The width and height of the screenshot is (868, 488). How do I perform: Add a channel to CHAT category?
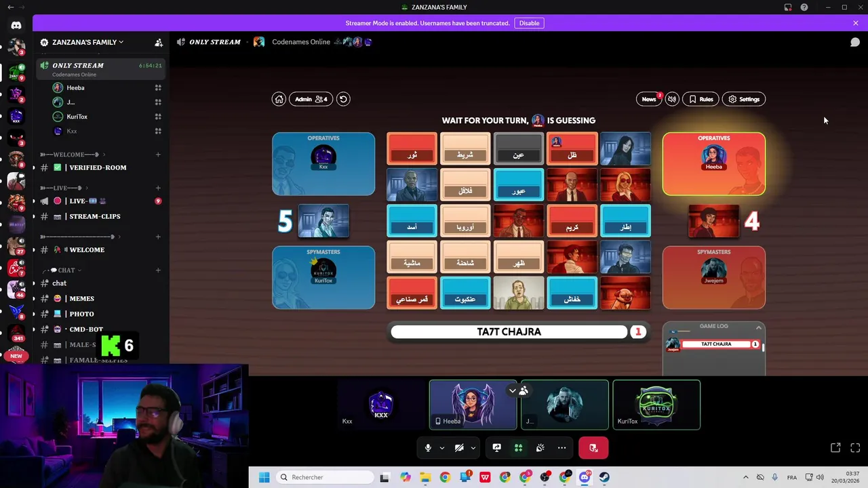coord(158,270)
